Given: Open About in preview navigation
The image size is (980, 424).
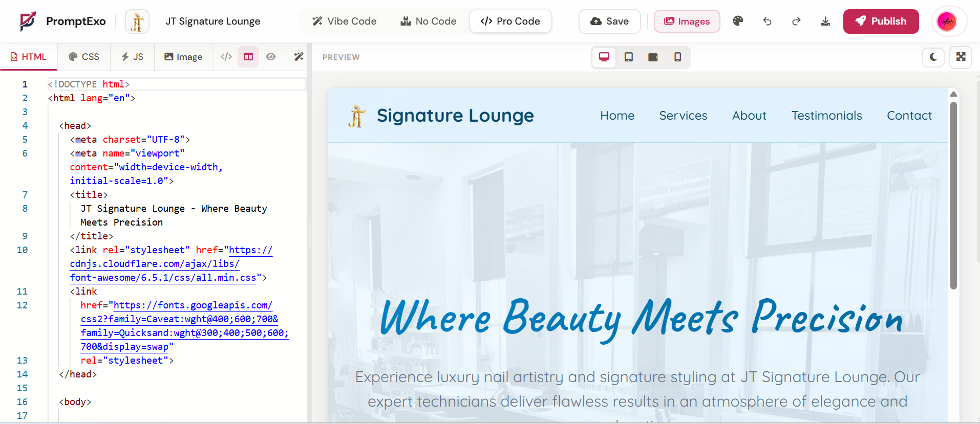Looking at the screenshot, I should click(749, 116).
